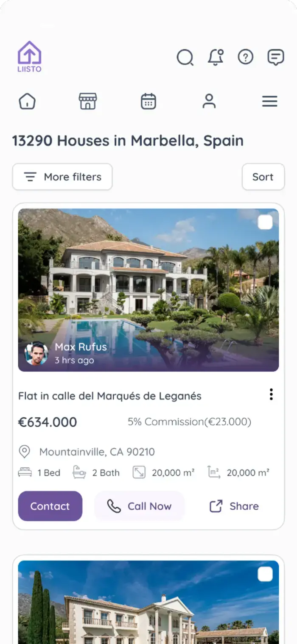The width and height of the screenshot is (297, 644).
Task: Tap the Call Now button
Action: pos(139,506)
